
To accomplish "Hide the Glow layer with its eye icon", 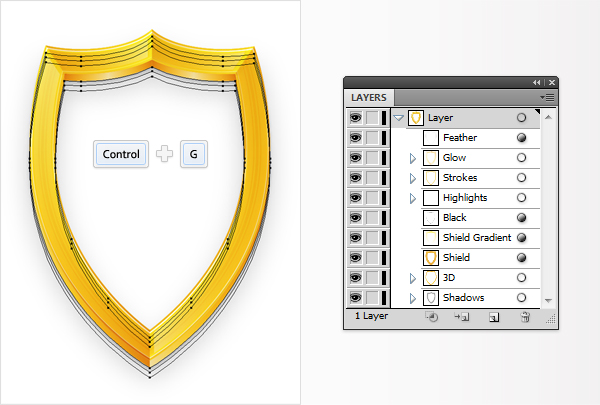I will [x=355, y=157].
